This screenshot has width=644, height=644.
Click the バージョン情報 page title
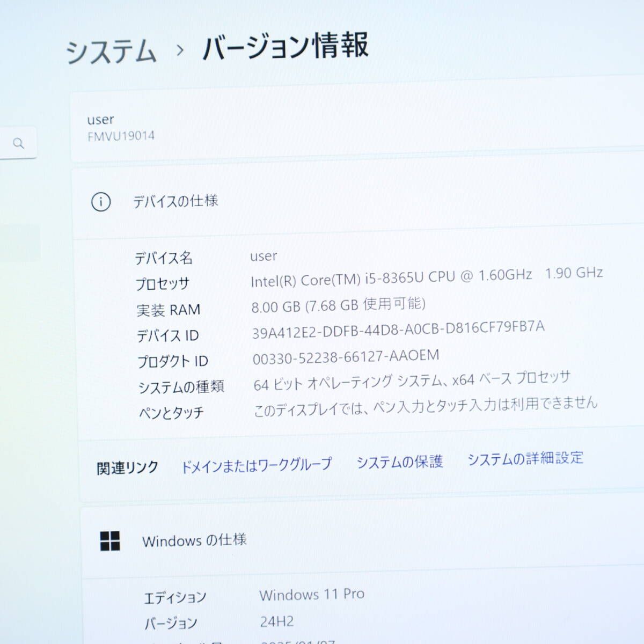[x=286, y=46]
